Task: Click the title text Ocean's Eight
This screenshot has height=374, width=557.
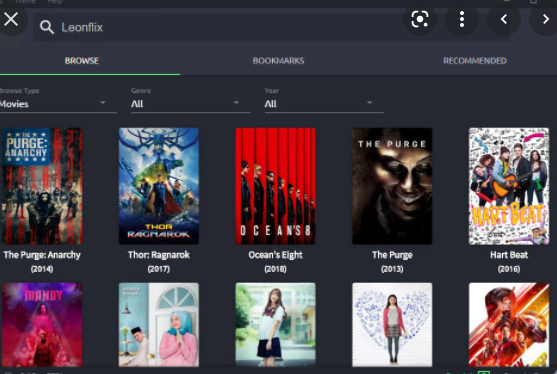Action: (275, 255)
